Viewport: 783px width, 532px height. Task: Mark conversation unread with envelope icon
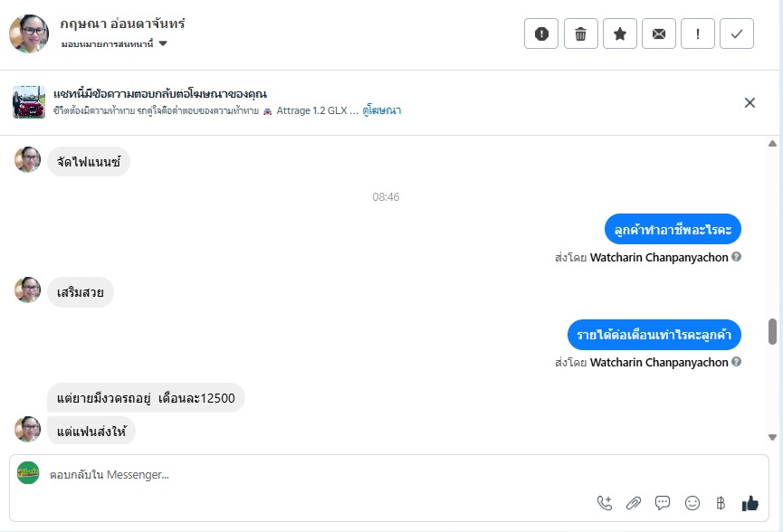point(659,34)
